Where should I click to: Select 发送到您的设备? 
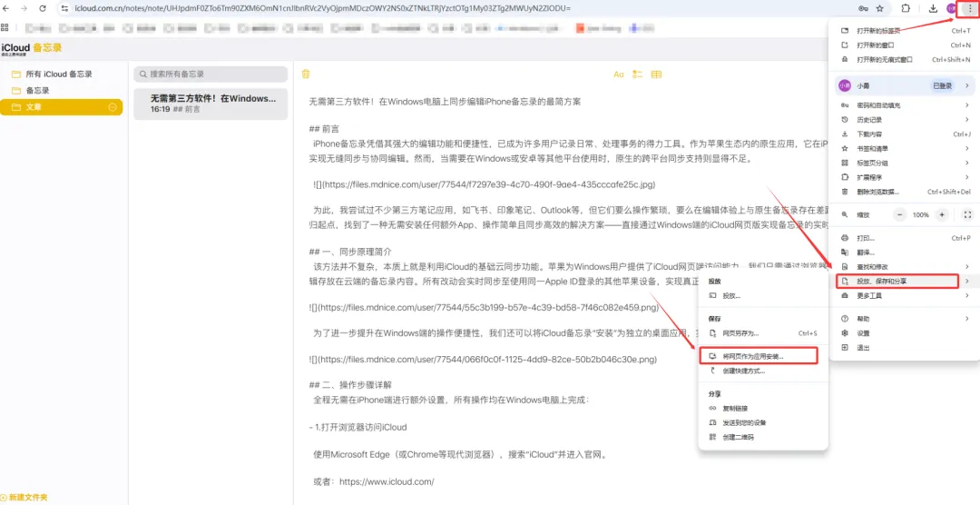[762, 423]
